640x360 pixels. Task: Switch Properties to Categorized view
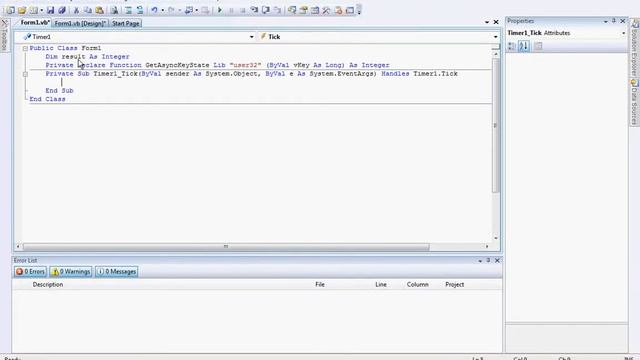point(511,46)
